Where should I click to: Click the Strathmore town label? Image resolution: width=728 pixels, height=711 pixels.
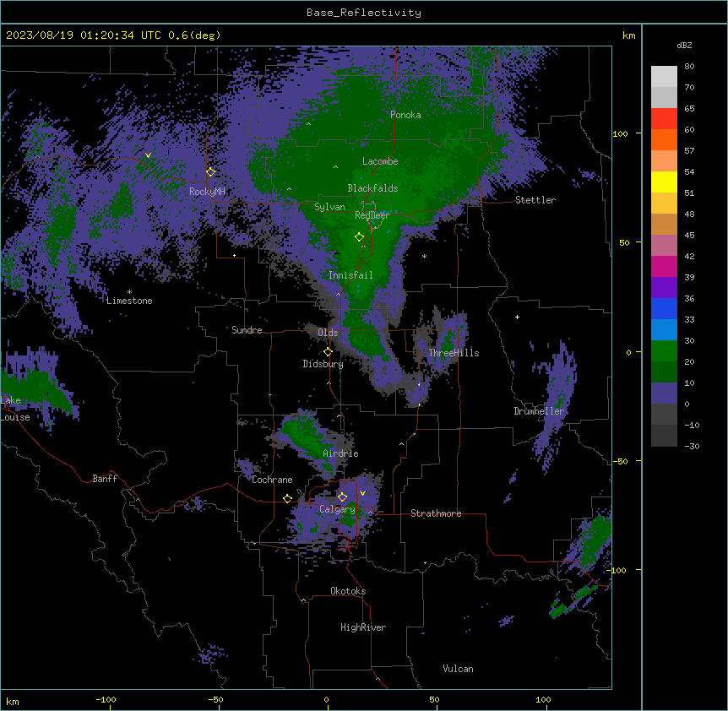point(436,513)
